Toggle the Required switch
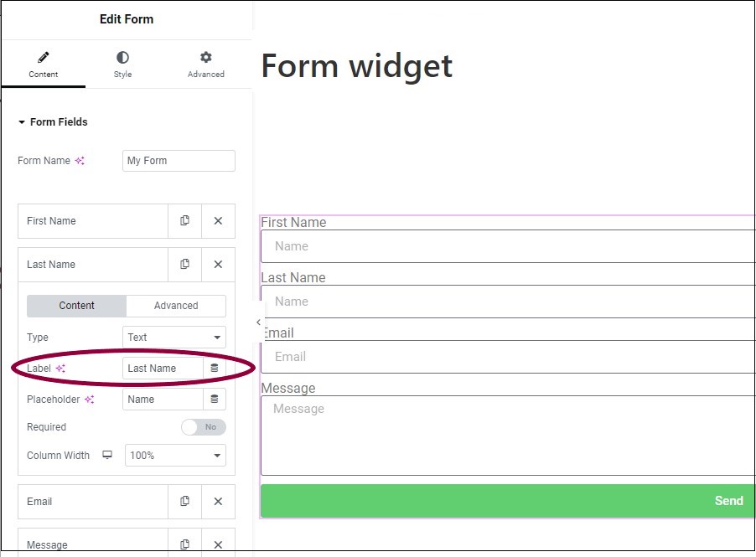The height and width of the screenshot is (557, 756). [204, 427]
